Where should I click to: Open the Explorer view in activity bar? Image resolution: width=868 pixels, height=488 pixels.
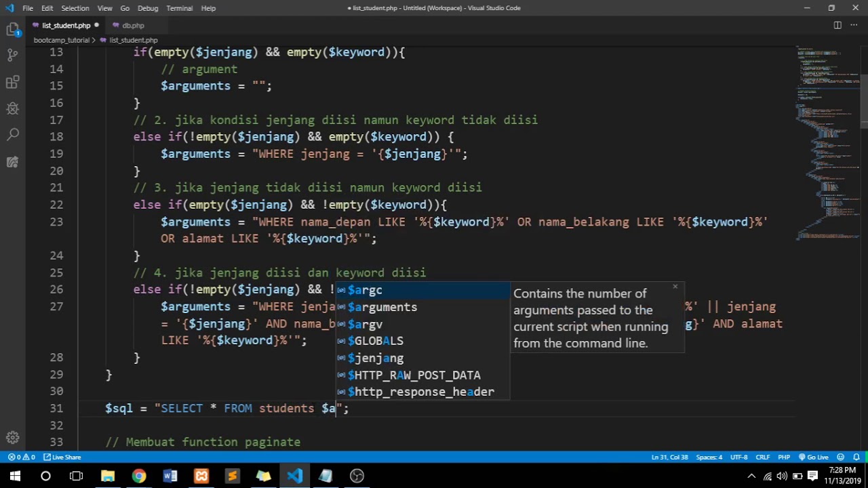click(x=12, y=30)
